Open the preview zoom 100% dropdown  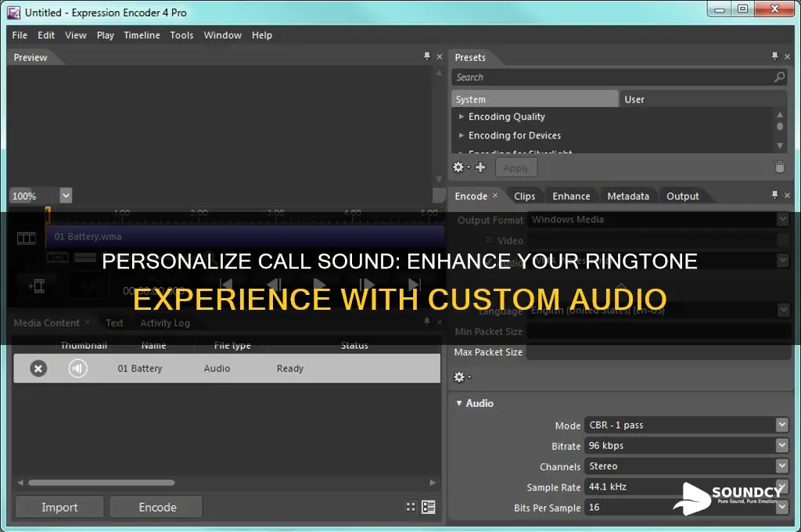click(x=66, y=196)
